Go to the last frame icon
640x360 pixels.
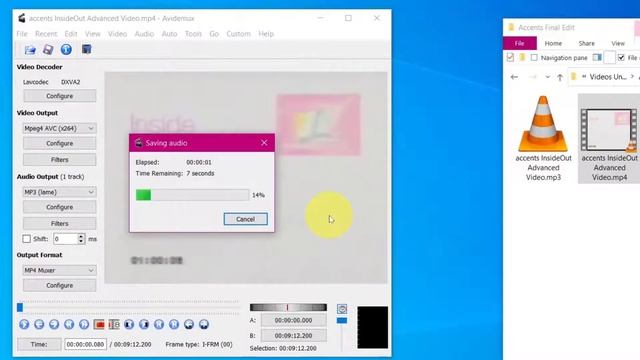[174, 324]
